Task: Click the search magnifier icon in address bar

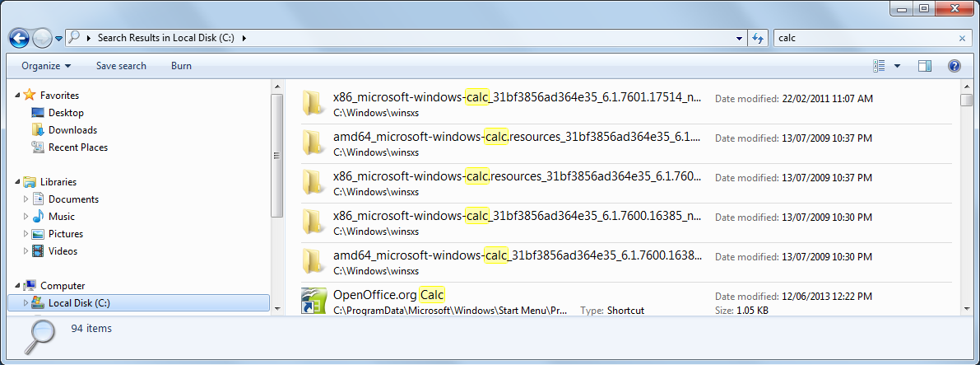Action: 74,38
